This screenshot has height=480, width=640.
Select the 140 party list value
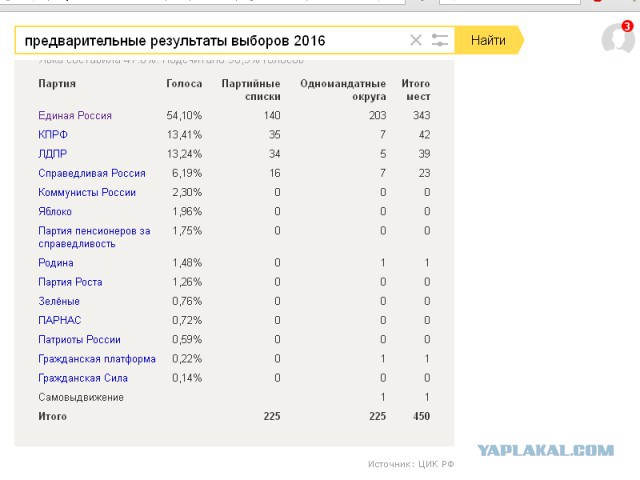[x=272, y=116]
